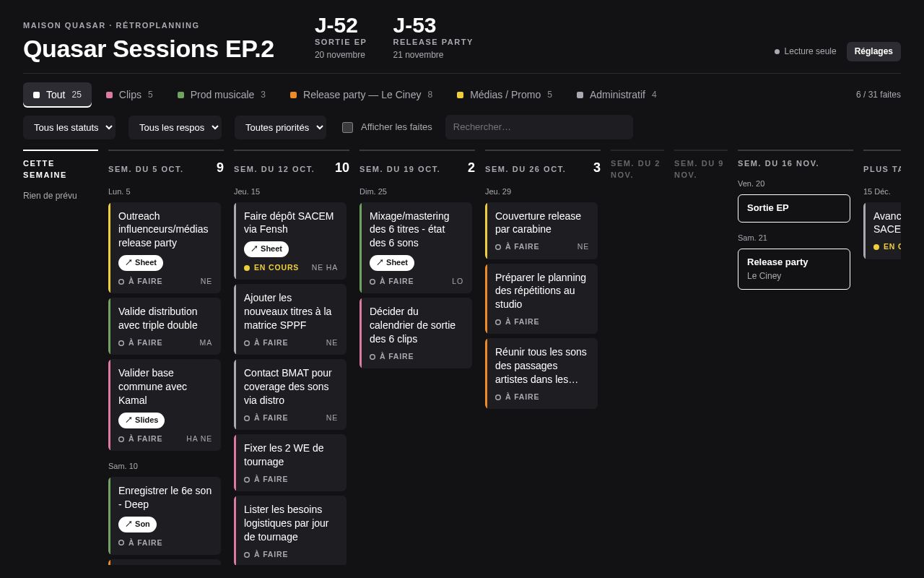Select the SEM. DU 2 NOV. column header

637,169
